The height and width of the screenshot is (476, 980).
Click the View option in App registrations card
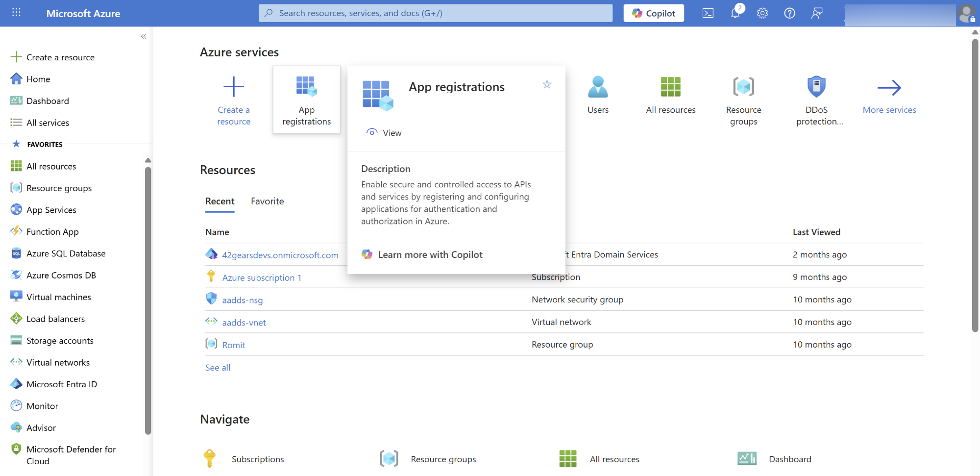click(x=384, y=133)
